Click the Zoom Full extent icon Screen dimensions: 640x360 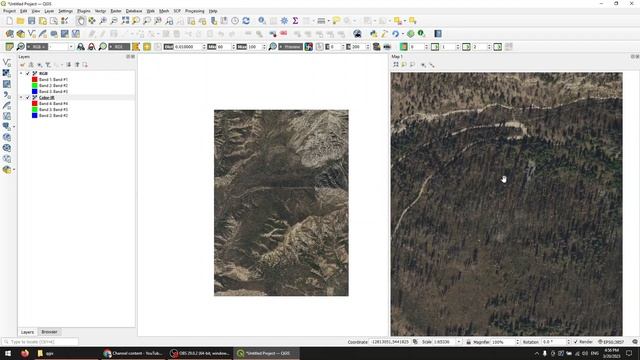(125, 20)
